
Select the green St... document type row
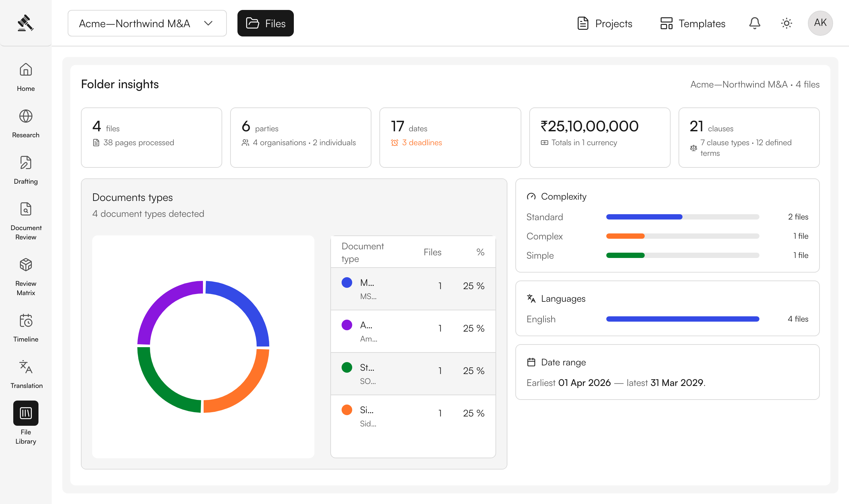(413, 374)
